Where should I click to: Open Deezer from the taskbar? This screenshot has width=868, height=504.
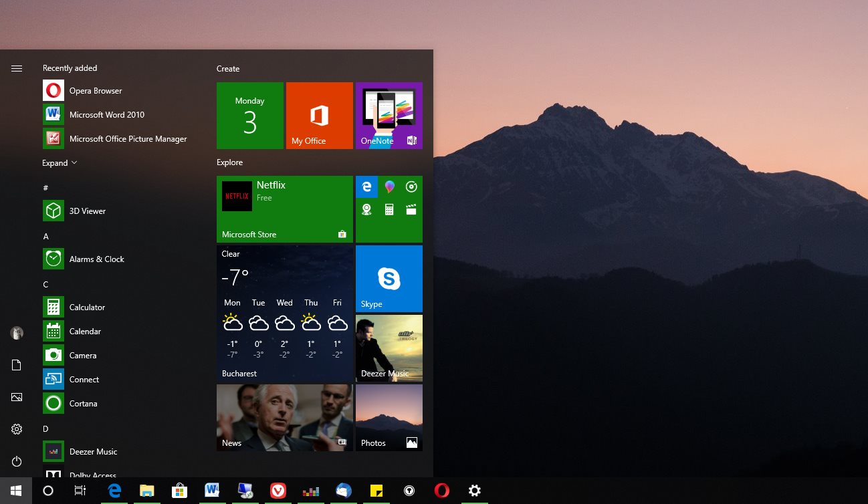310,491
